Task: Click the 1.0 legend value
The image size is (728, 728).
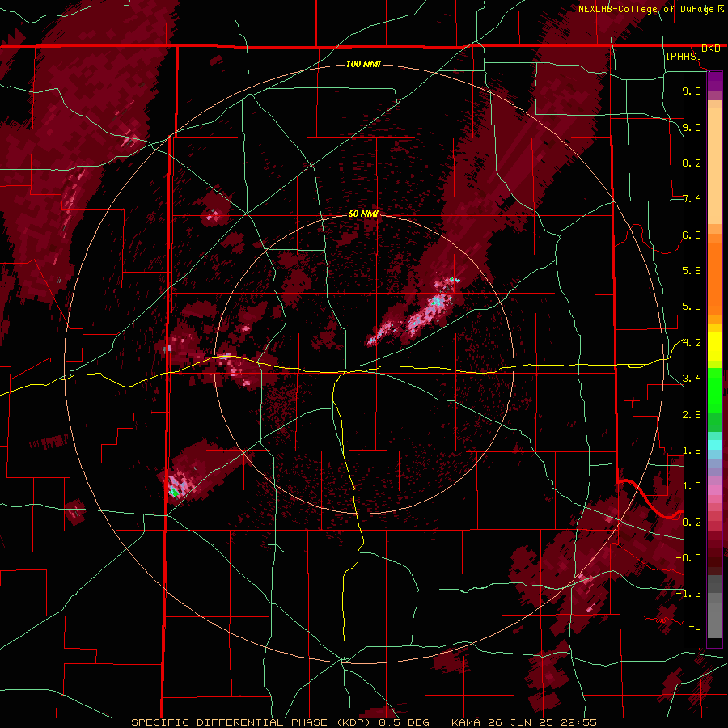Action: 692,486
